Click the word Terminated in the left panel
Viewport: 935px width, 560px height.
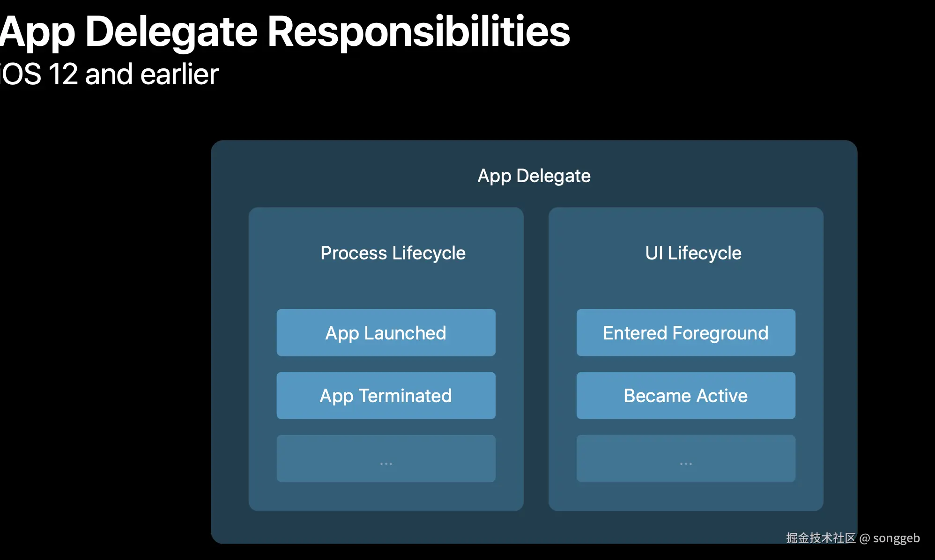pos(405,396)
